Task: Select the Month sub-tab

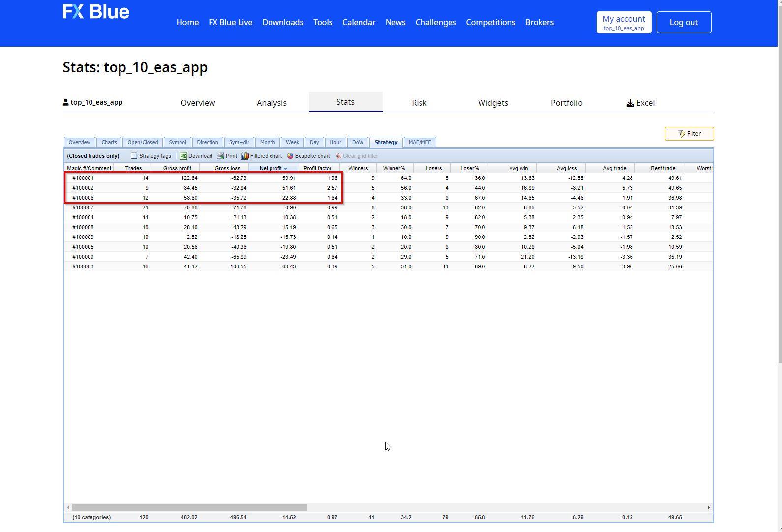Action: [268, 142]
